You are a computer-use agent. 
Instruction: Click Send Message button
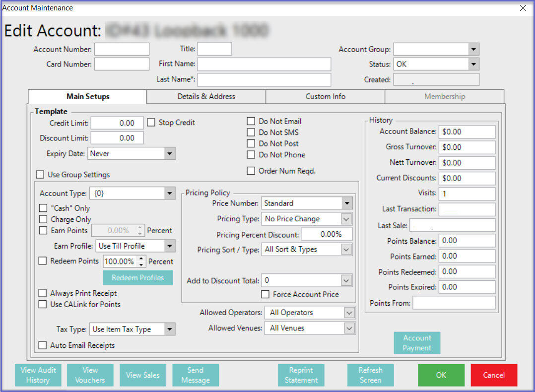[x=195, y=375]
